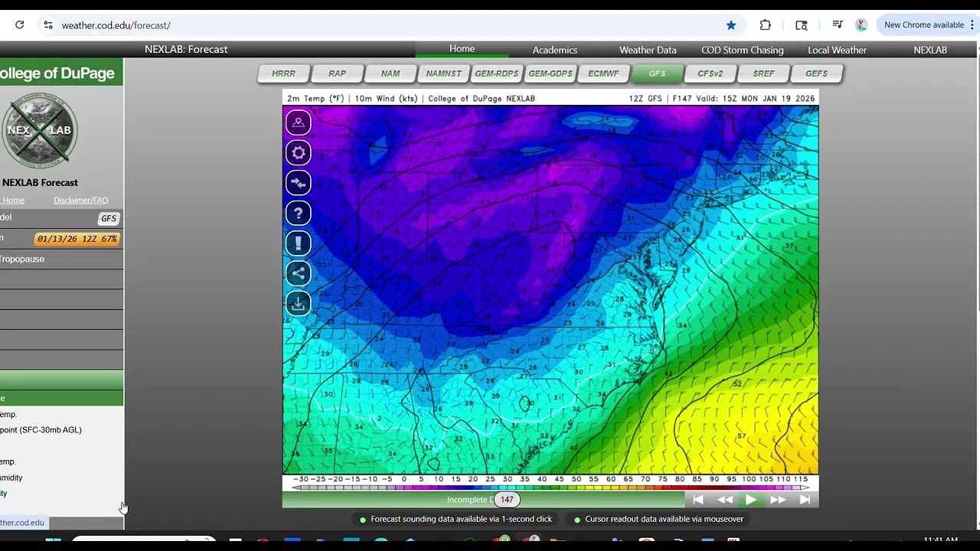Open Chrome's three-dot menu
This screenshot has height=551, width=980.
973,25
